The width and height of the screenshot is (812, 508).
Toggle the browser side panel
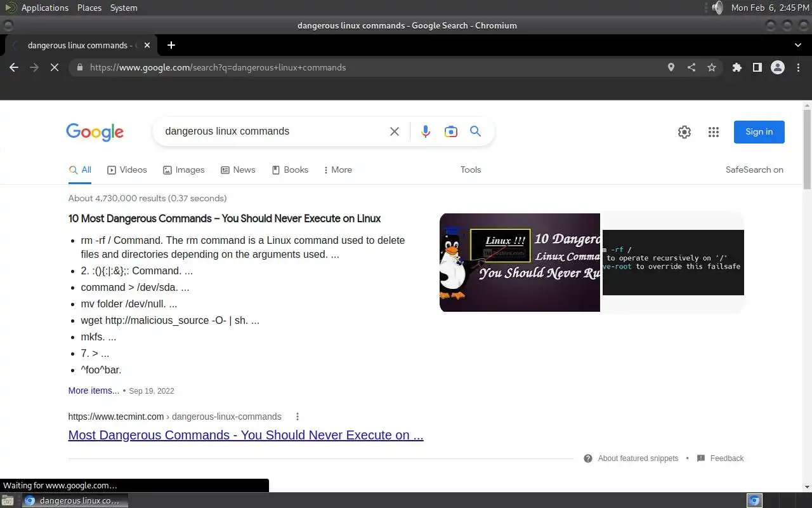click(757, 67)
